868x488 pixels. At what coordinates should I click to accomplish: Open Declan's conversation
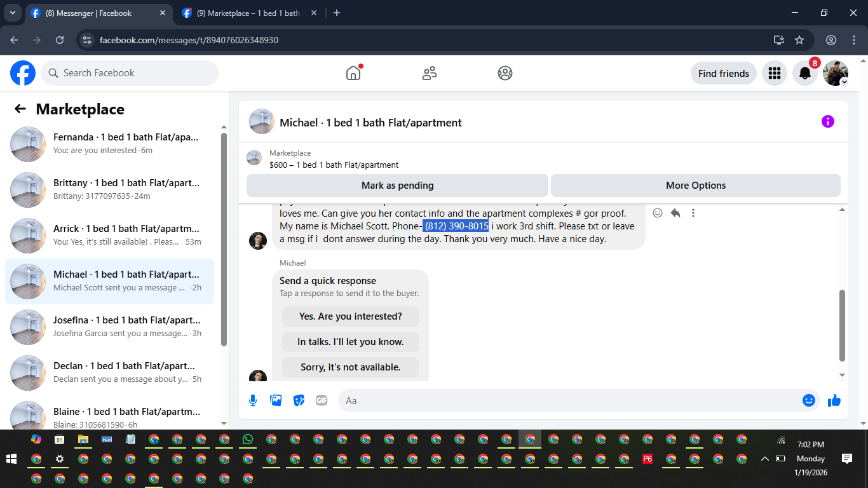point(109,372)
